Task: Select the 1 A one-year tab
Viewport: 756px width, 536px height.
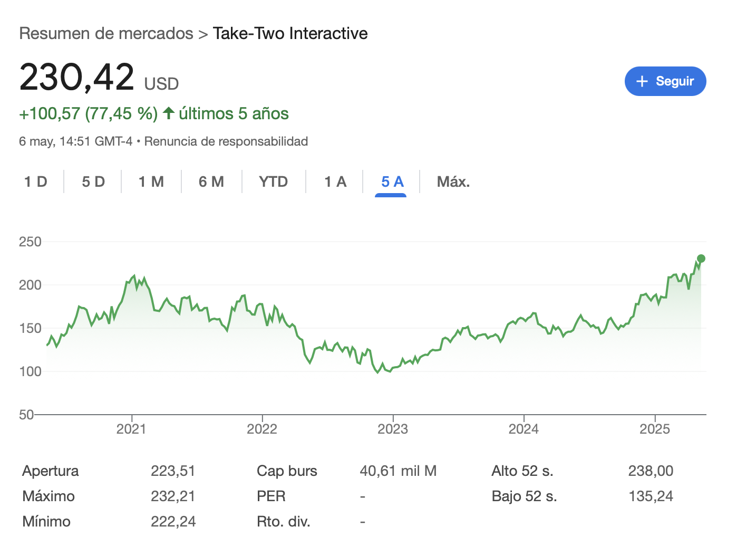Action: click(335, 182)
